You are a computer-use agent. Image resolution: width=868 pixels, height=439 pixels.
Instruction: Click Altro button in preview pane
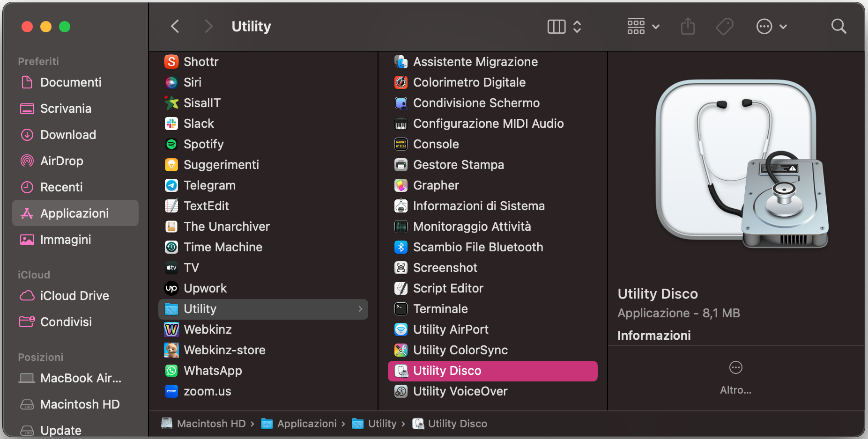click(x=735, y=378)
